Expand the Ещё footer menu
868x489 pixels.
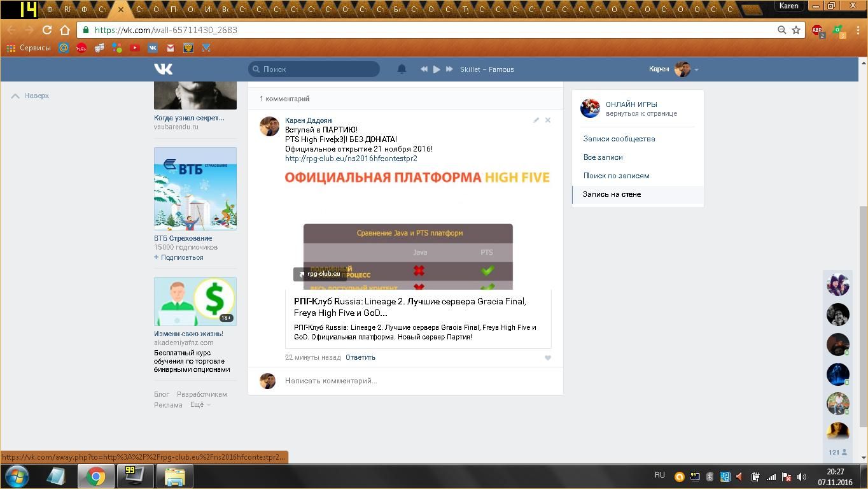point(200,405)
